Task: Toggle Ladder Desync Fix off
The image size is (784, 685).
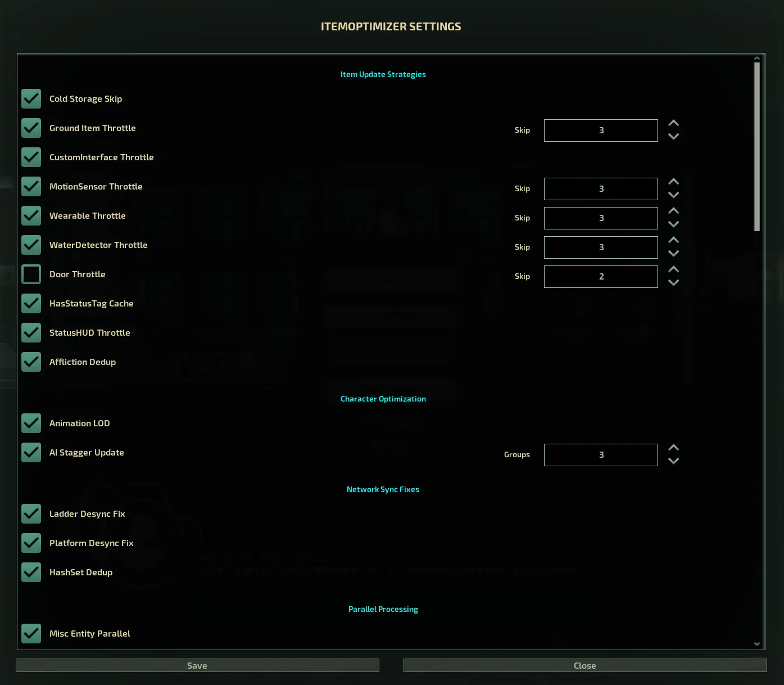Action: pos(31,514)
